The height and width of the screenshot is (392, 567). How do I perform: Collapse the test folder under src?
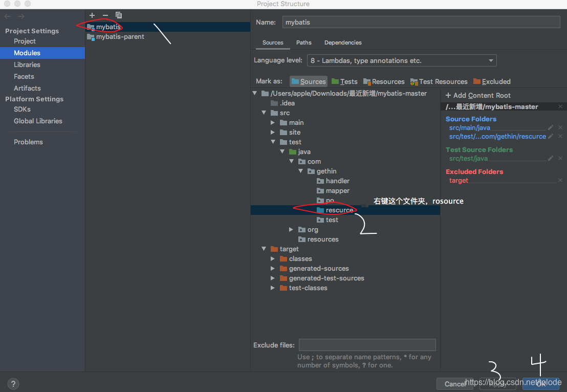point(273,142)
